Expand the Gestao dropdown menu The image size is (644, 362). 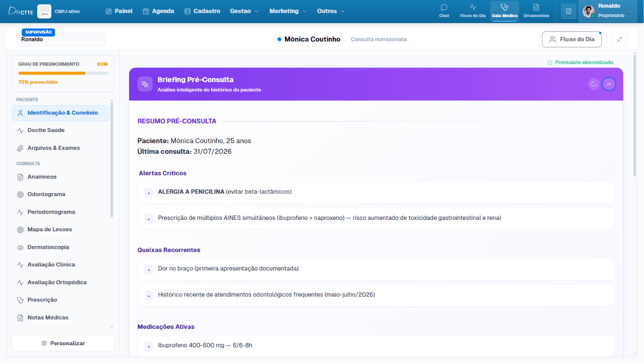[244, 11]
